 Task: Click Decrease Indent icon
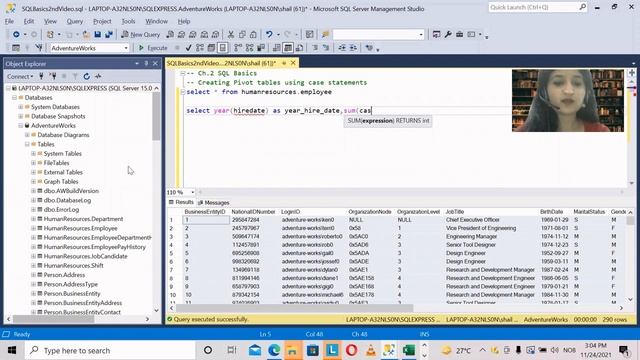(x=342, y=48)
